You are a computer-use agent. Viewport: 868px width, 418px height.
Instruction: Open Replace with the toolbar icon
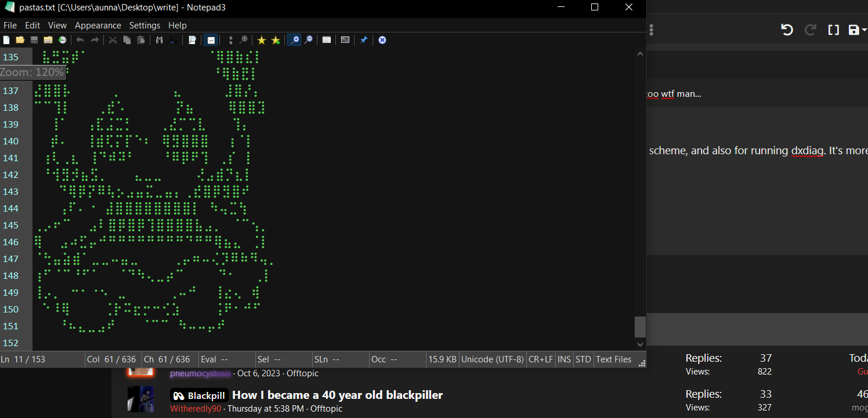pyautogui.click(x=173, y=40)
